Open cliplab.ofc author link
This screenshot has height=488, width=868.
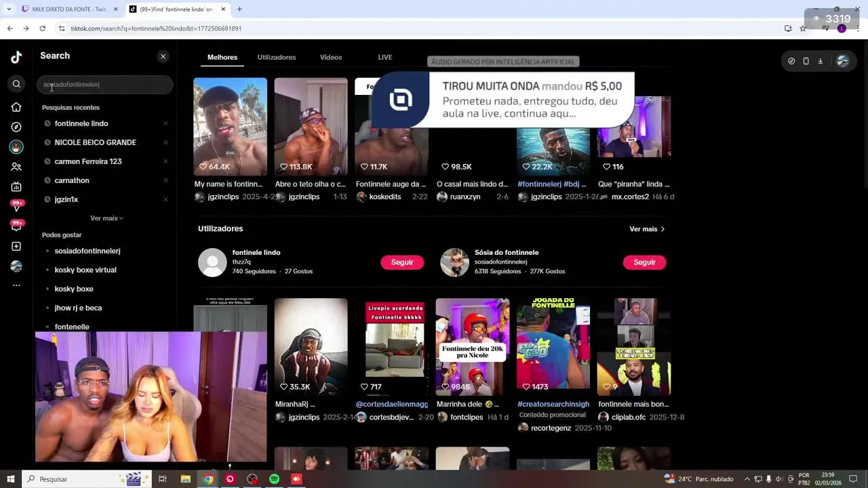629,418
